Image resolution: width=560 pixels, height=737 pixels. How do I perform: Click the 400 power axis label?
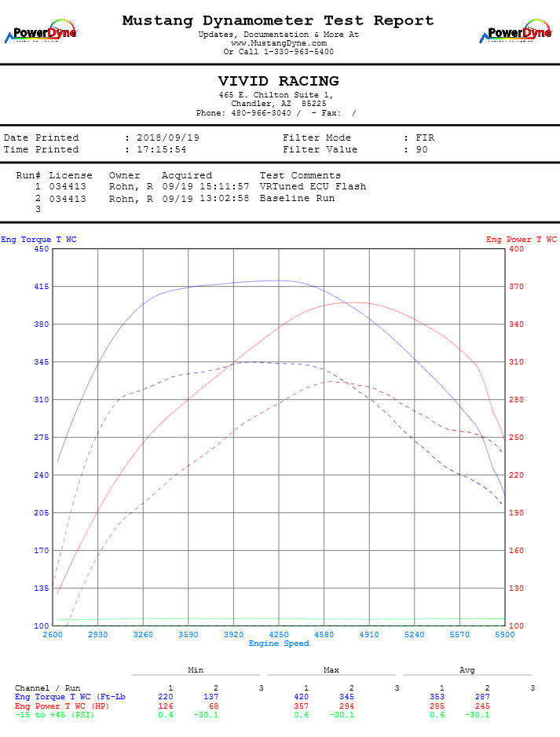pyautogui.click(x=516, y=248)
